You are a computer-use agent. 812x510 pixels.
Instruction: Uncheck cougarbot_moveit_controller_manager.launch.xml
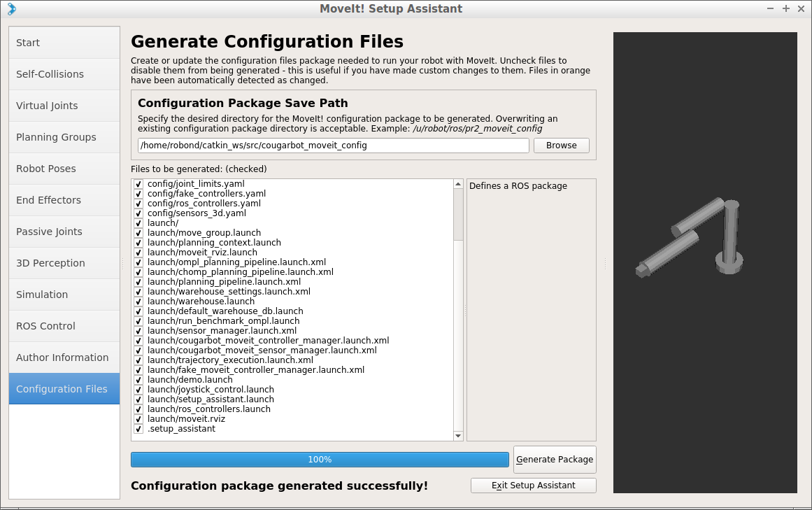coord(138,341)
